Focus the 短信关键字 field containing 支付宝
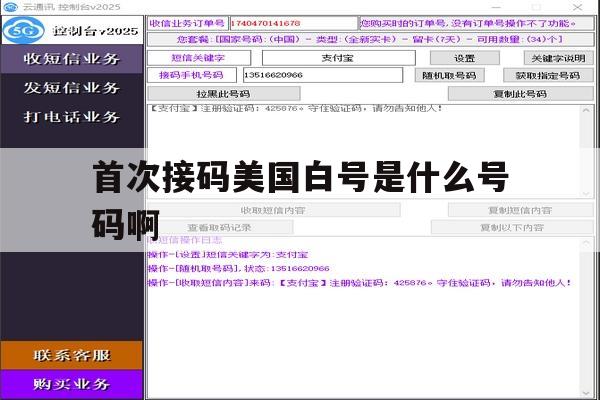This screenshot has height=400, width=600. click(x=339, y=58)
